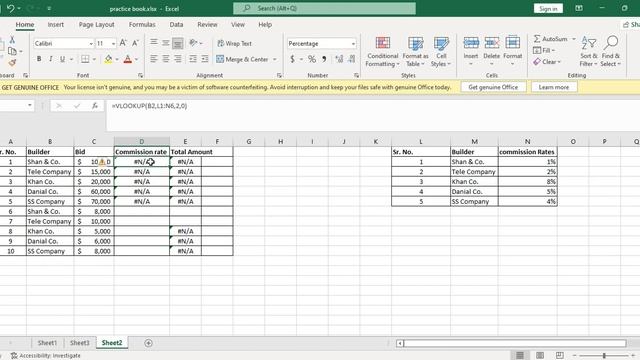640x360 pixels.
Task: Open the Merge & Center dropdown arrow
Action: [x=275, y=59]
